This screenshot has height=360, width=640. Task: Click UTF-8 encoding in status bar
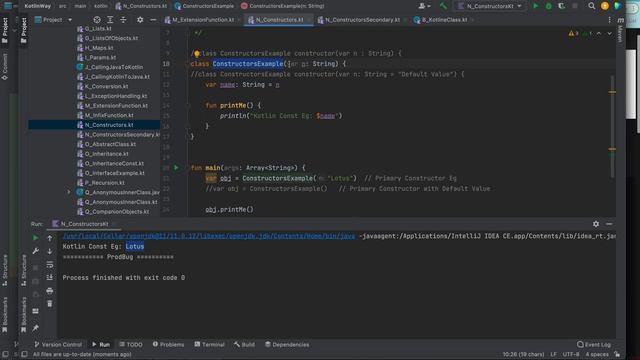(x=570, y=354)
